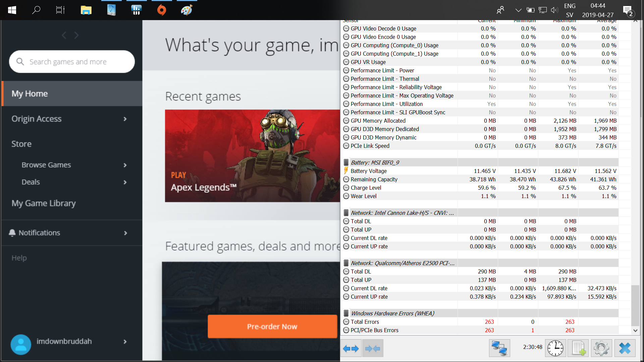Image resolution: width=644 pixels, height=362 pixels.
Task: Click Windows Hardware Errors group icon
Action: point(346,313)
